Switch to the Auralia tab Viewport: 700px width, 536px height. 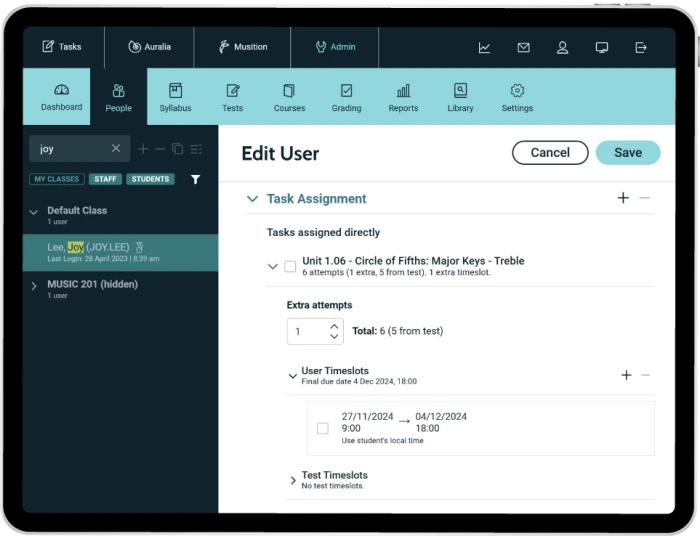[x=149, y=47]
